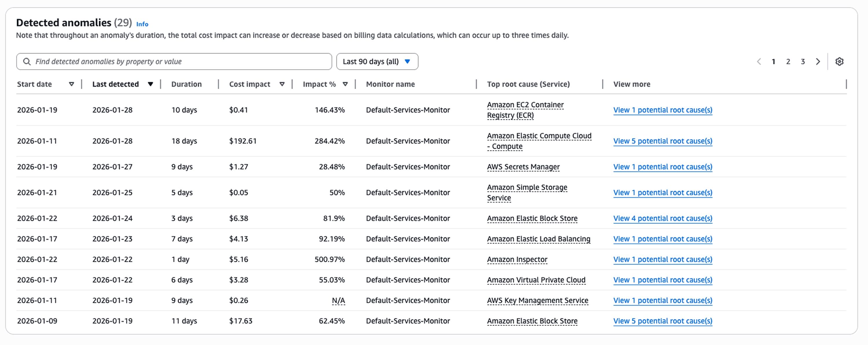Click Amazon Inspector root cause service

pos(517,259)
